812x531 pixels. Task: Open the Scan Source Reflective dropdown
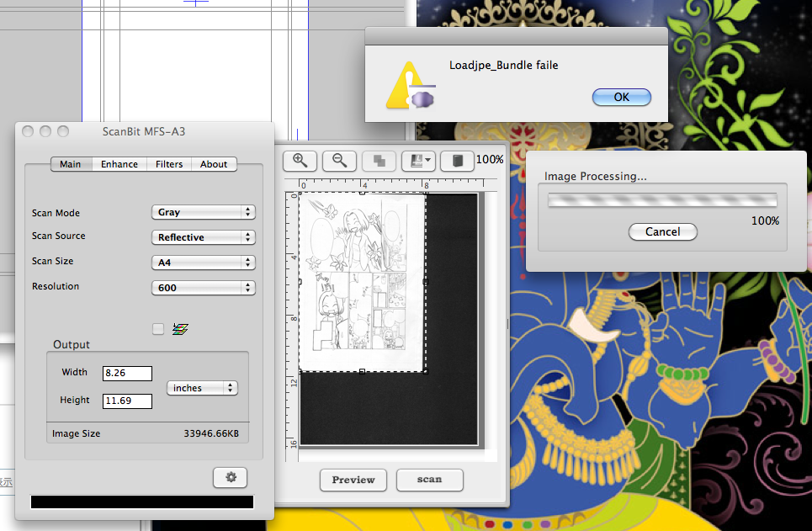click(x=203, y=237)
